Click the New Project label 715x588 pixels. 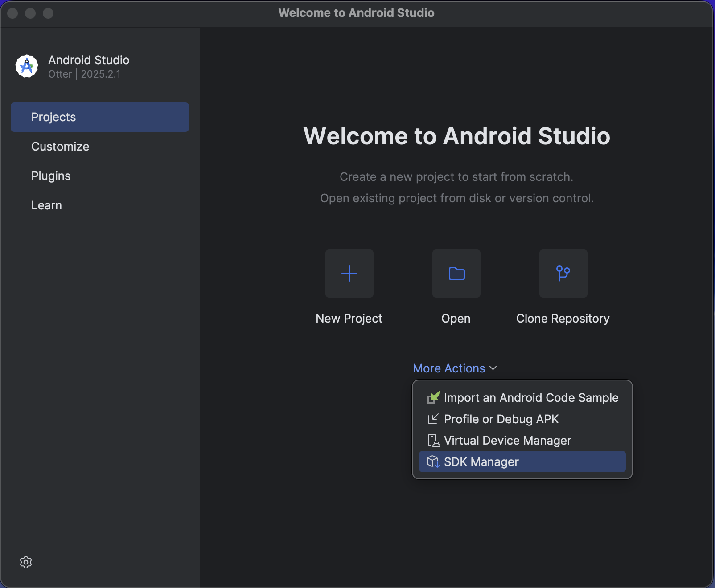point(349,318)
